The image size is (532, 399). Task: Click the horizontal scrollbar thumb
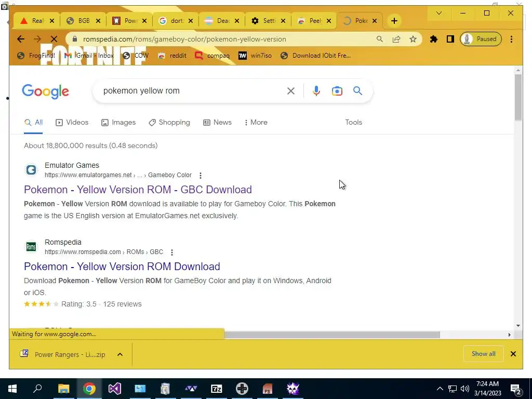332,335
